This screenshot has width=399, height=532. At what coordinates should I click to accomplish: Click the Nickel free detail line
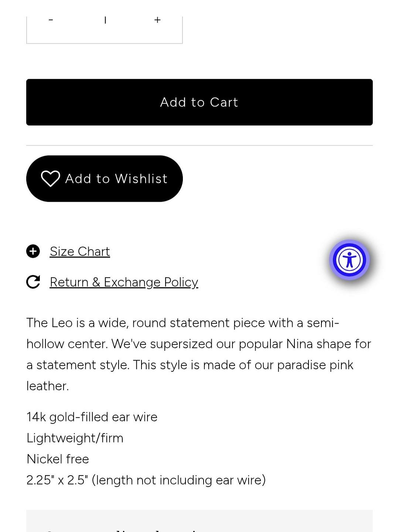58,459
